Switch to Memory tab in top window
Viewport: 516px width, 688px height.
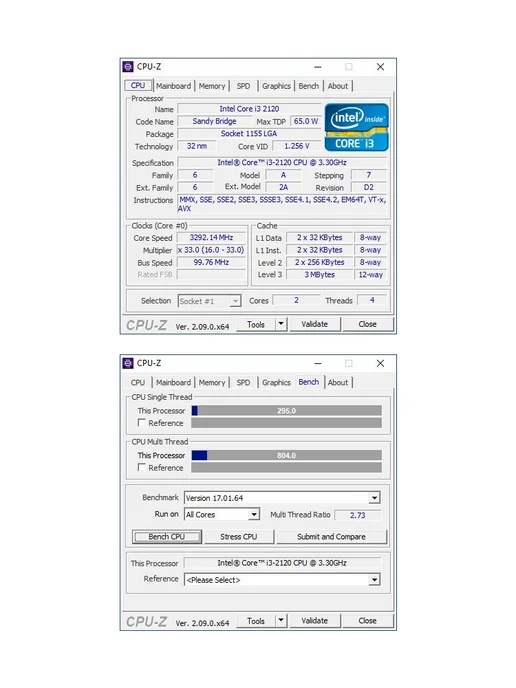(x=212, y=86)
